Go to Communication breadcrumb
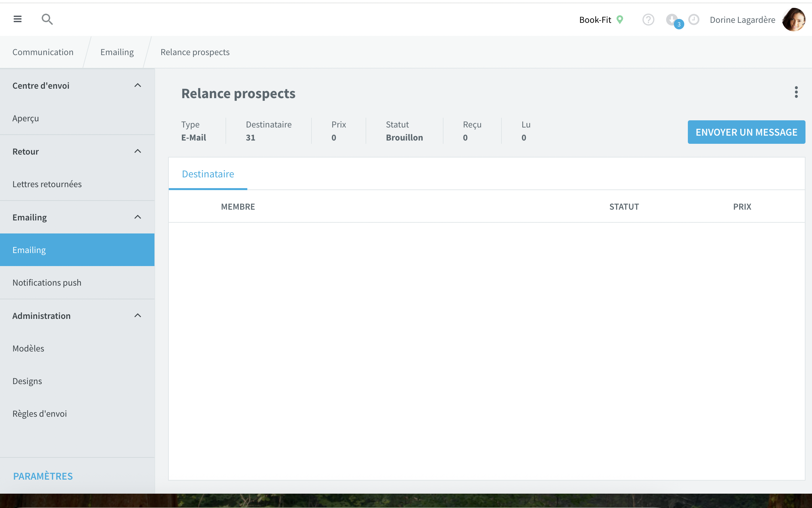 (43, 52)
